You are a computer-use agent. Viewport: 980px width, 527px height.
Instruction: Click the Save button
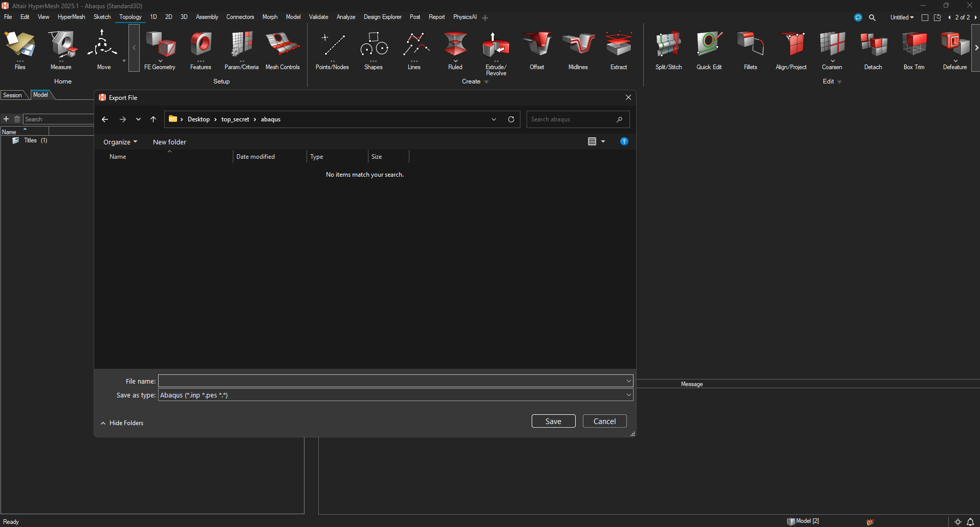click(553, 421)
